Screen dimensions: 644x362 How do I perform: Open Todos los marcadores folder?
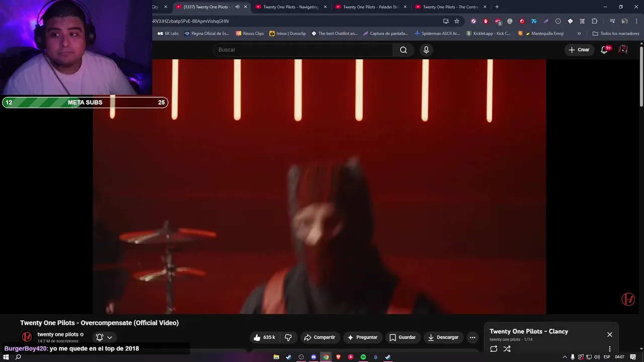point(616,34)
